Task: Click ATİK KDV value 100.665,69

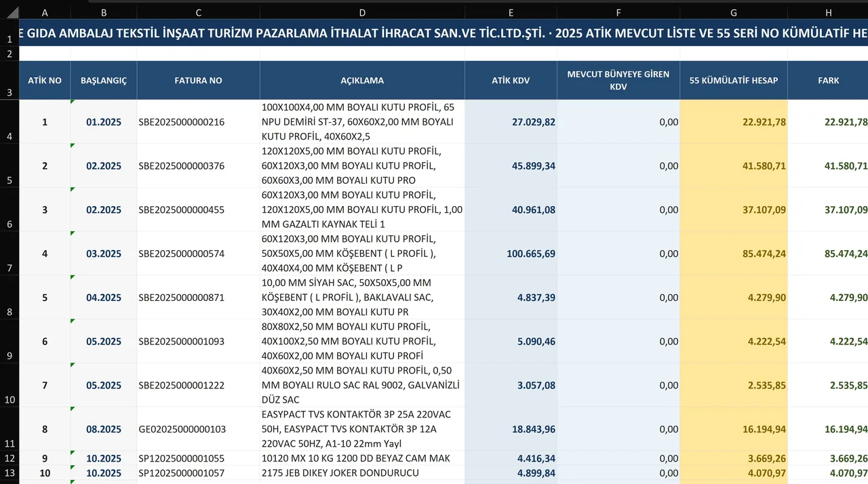Action: [x=511, y=254]
